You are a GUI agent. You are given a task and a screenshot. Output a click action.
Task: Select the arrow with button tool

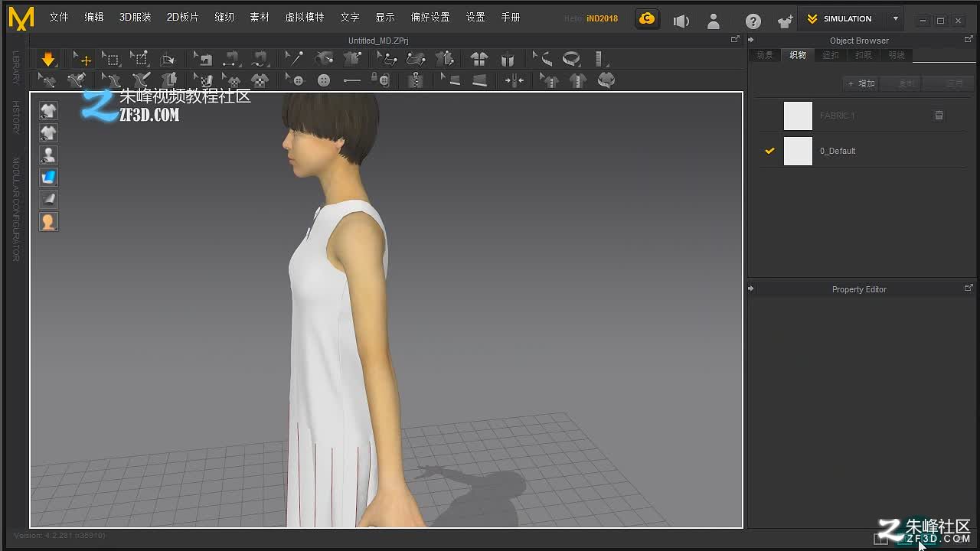click(296, 80)
